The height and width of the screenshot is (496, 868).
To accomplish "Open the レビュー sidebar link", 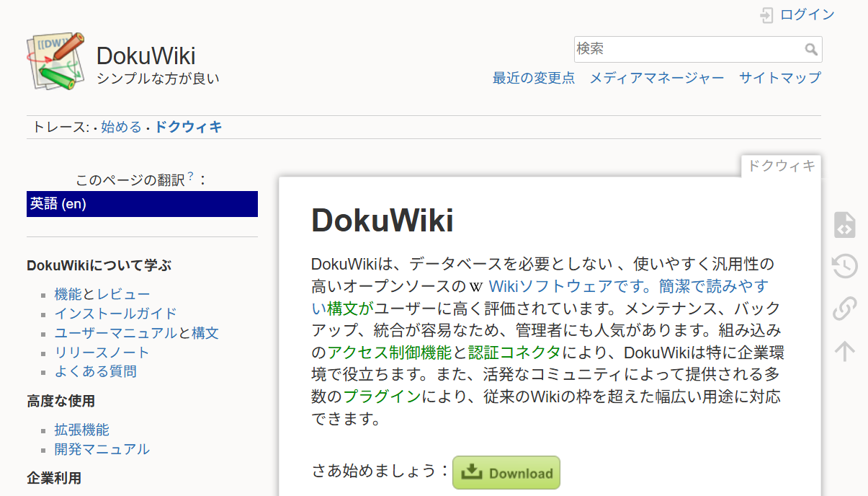I will click(123, 294).
